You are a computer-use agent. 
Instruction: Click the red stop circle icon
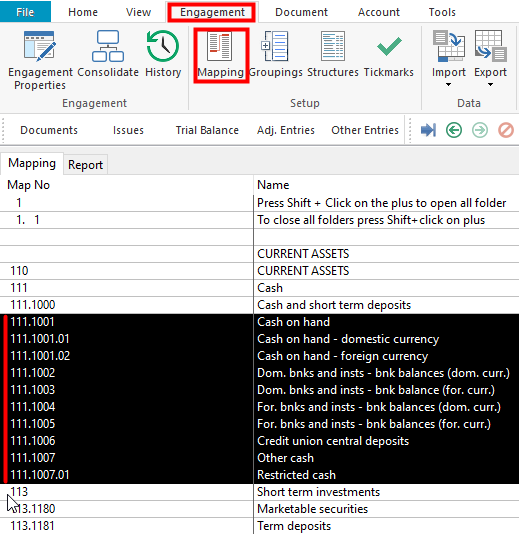(x=506, y=130)
